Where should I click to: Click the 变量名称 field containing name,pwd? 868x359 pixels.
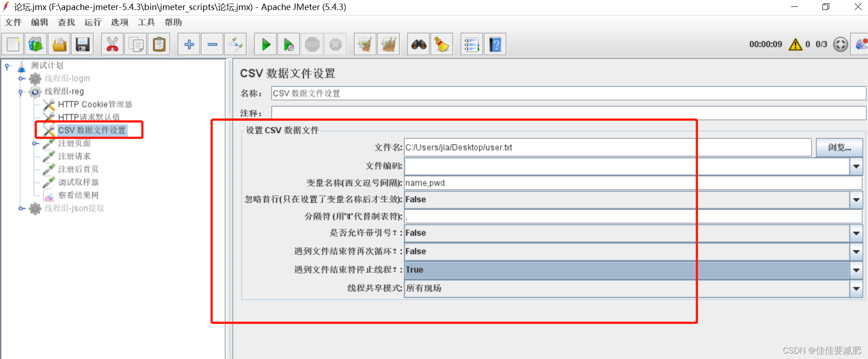(x=633, y=183)
